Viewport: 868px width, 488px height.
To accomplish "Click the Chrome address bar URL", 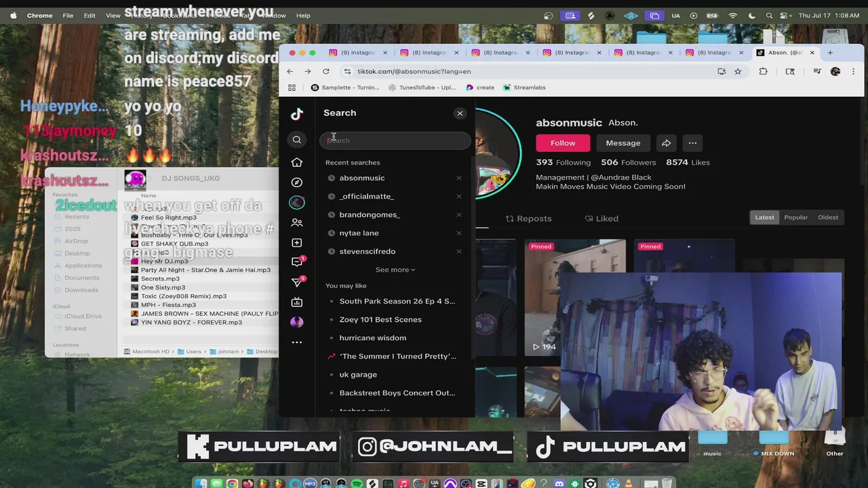I will pyautogui.click(x=414, y=71).
